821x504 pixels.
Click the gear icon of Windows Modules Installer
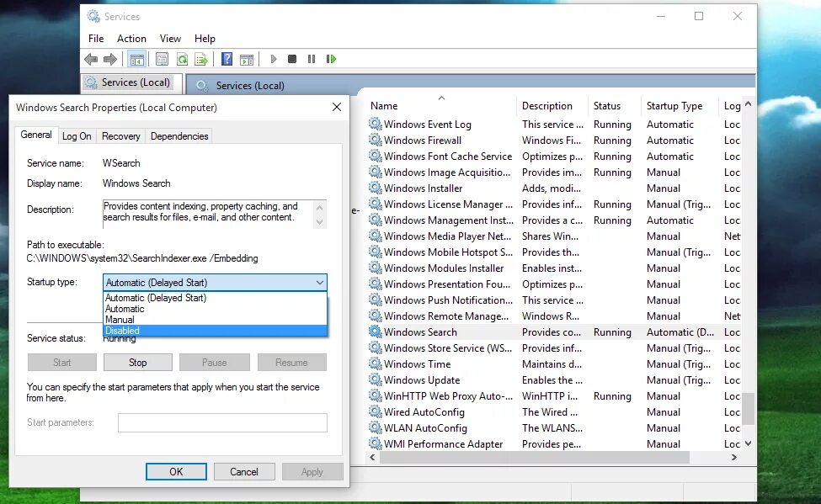point(375,268)
